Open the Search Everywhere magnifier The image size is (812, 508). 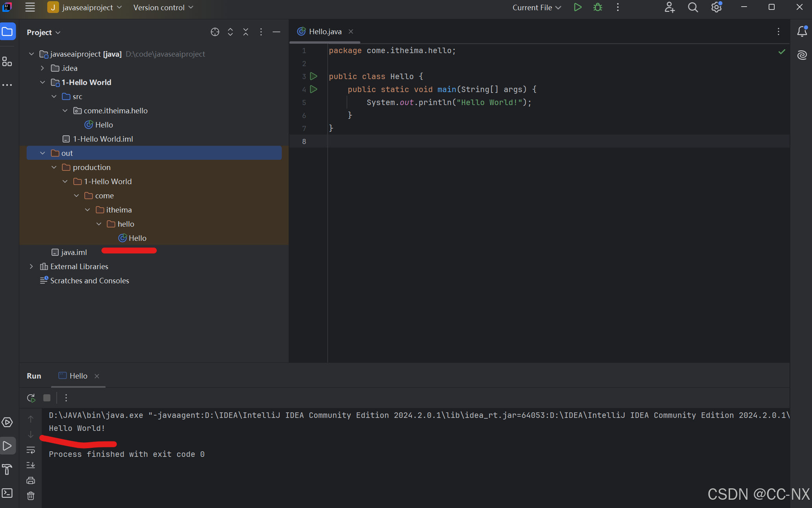693,7
